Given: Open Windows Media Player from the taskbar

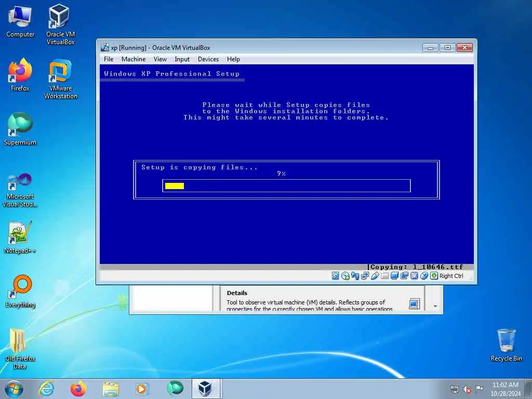Looking at the screenshot, I should (141, 389).
